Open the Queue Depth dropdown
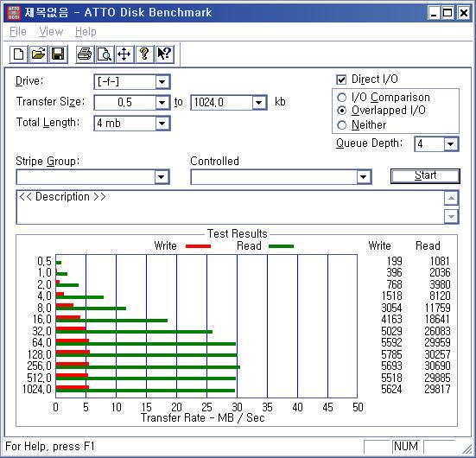The height and width of the screenshot is (458, 476). pos(451,144)
